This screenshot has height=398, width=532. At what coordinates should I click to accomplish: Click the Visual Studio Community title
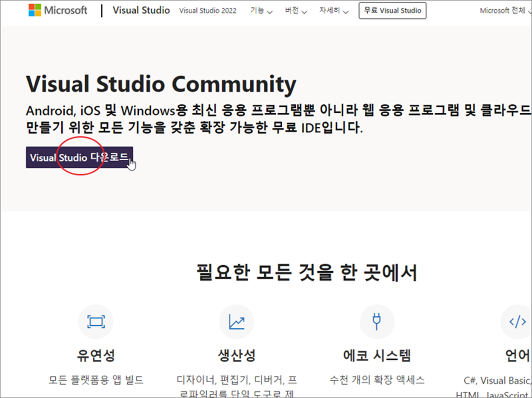(x=161, y=84)
